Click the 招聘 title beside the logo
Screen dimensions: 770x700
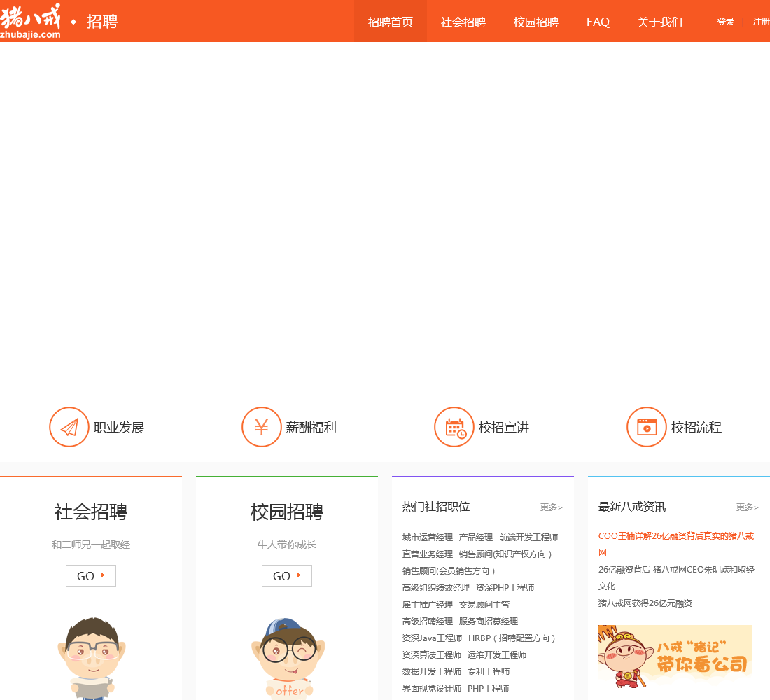click(102, 22)
